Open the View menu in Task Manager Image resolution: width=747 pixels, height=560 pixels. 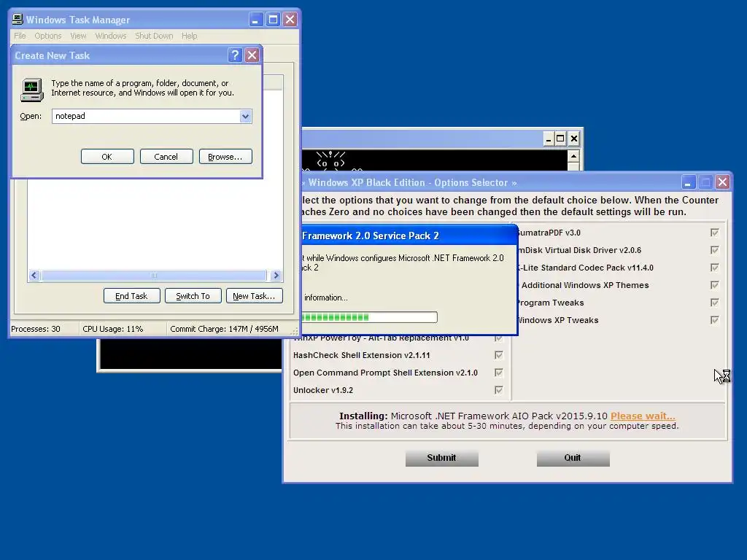[78, 36]
